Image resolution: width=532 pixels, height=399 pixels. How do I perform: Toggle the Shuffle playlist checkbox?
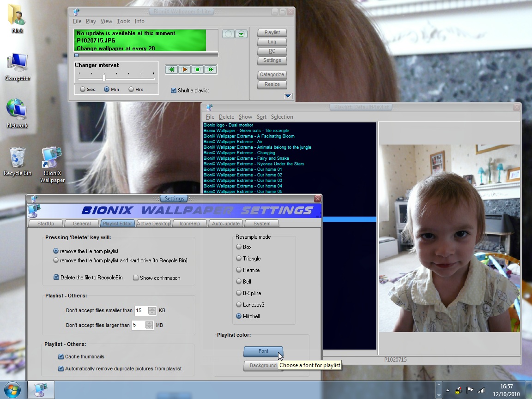(x=174, y=91)
